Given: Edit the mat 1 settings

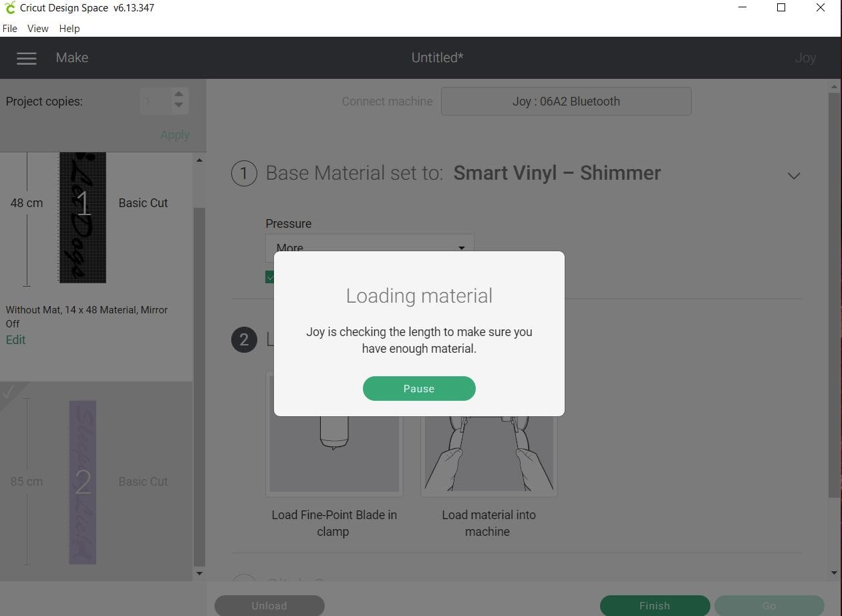Looking at the screenshot, I should pos(15,340).
